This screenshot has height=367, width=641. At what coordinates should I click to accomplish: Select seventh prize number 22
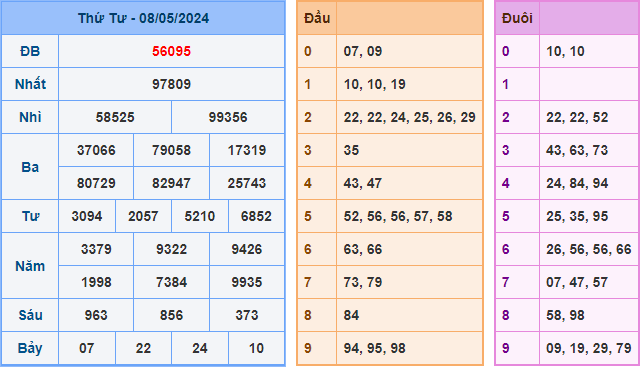point(143,348)
